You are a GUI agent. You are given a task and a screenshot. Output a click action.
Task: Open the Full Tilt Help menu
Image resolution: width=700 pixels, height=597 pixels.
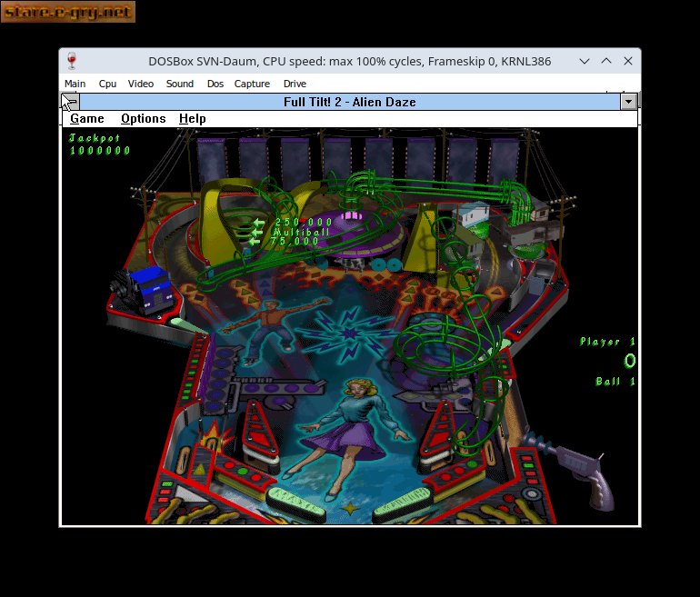click(193, 119)
